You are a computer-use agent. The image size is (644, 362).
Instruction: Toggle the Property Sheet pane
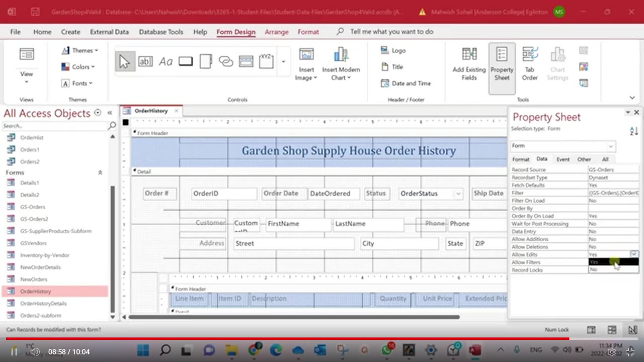502,68
